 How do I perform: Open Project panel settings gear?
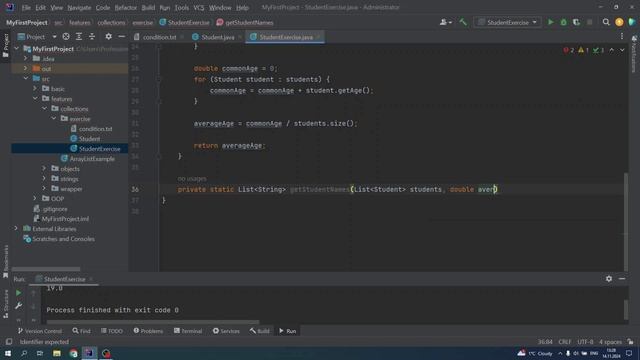click(x=108, y=37)
